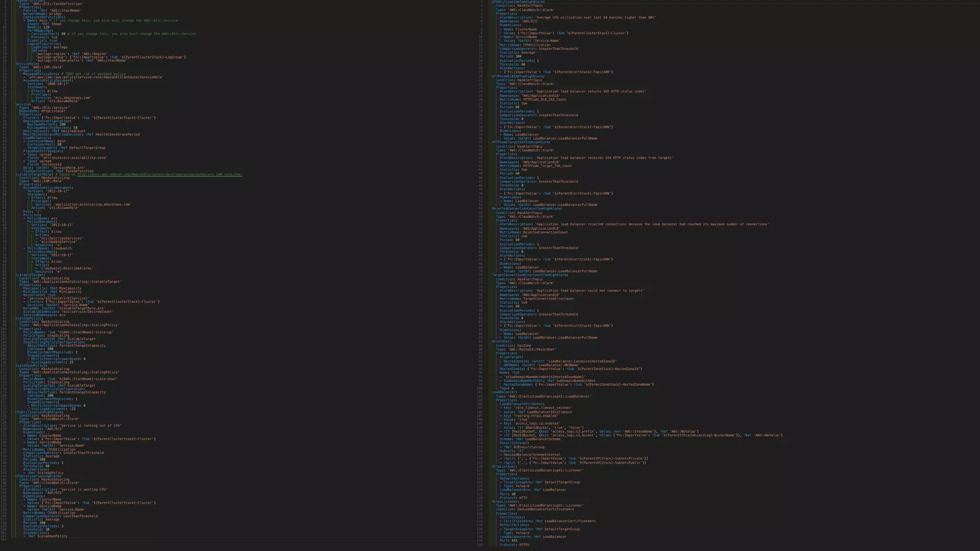
Task: Click 'application-autoscaling.amazonaws.com' string
Action: coord(92,205)
